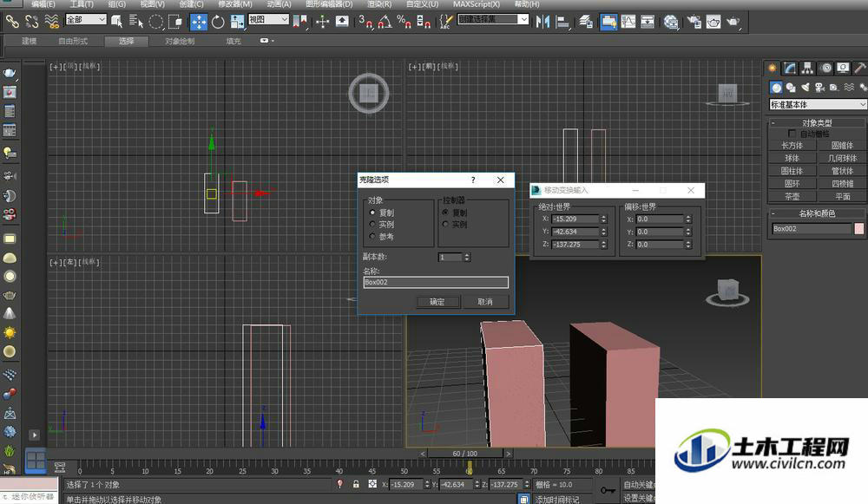Open the 全部 selection filter dropdown
The height and width of the screenshot is (504, 868).
tap(86, 19)
